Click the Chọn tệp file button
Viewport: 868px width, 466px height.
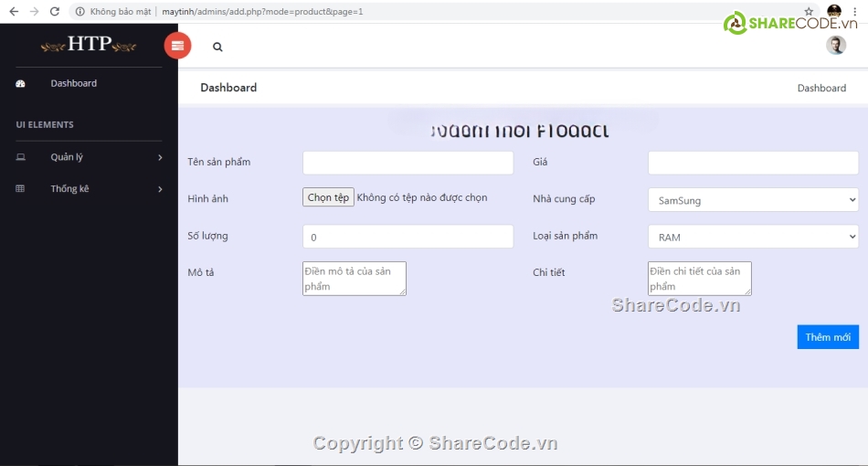pos(328,197)
